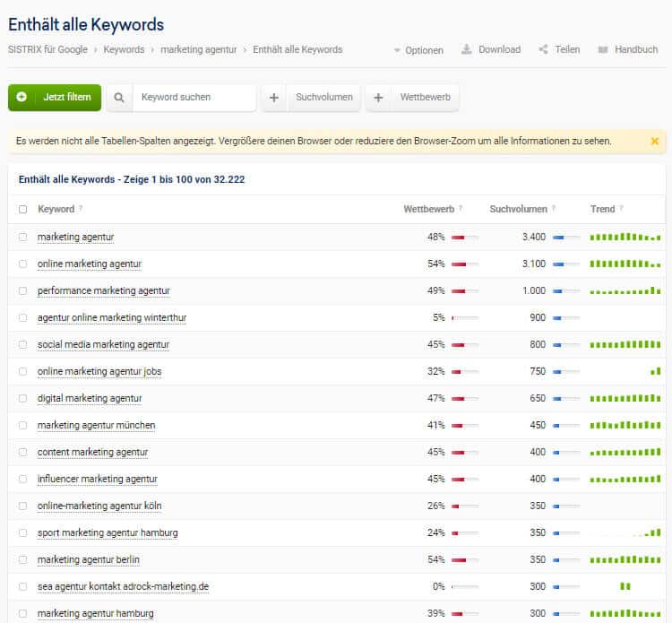Click Wettbewerb bar for marketing agentur berlin
Viewport: 672px width, 623px height.
pos(465,560)
